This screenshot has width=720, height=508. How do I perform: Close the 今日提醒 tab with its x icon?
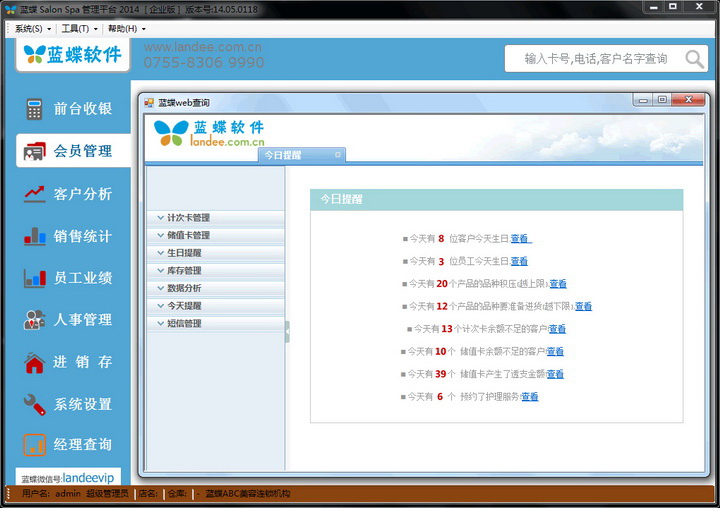pos(338,155)
